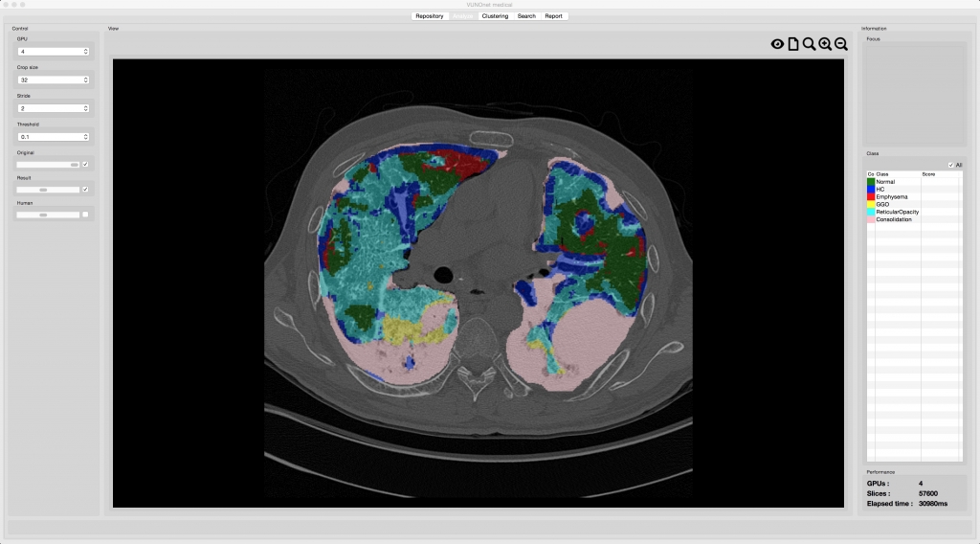Open the Clustering tab
Screen dimensions: 980x544
point(495,16)
